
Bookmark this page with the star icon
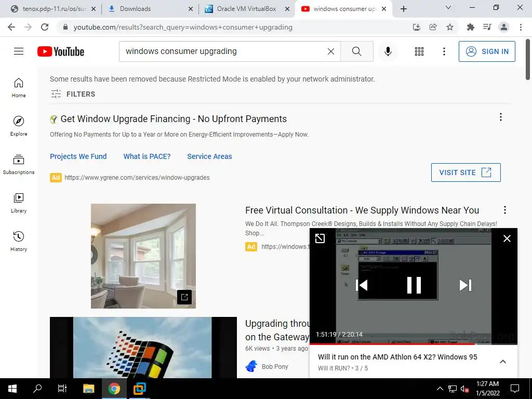(x=450, y=27)
